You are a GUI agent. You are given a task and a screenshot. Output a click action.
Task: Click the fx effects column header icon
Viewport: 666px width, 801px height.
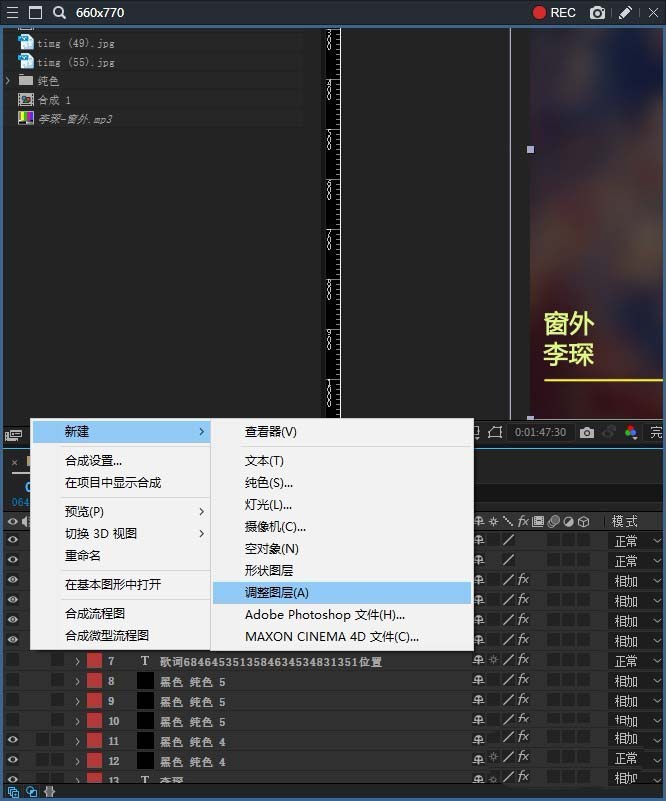pyautogui.click(x=523, y=521)
